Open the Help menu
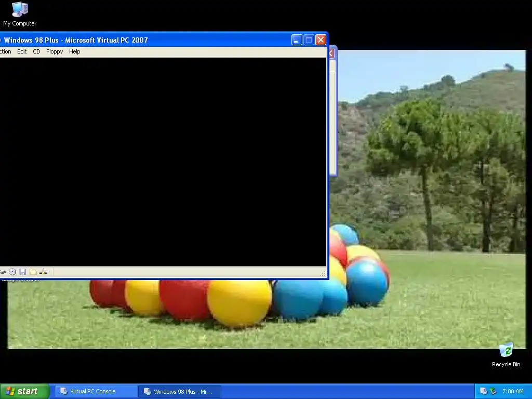 [75, 51]
